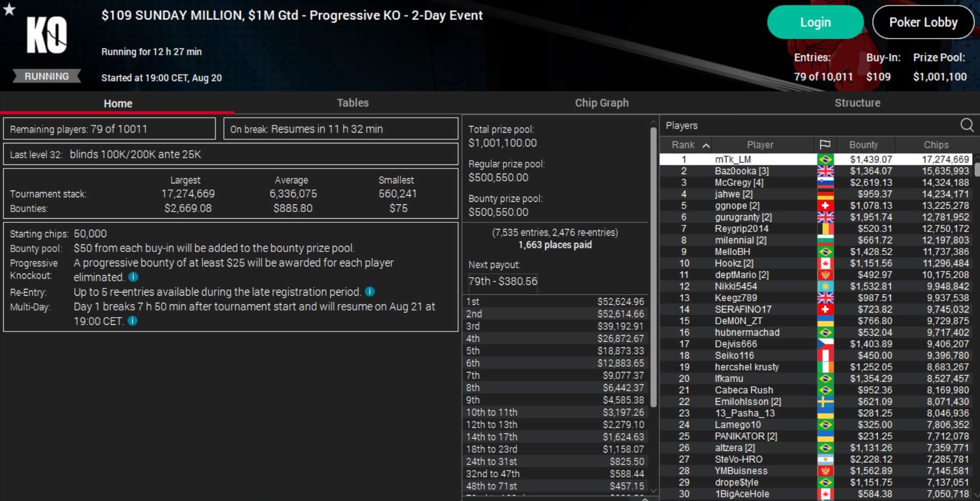
Task: Click the On break resumes timer box
Action: (x=340, y=129)
